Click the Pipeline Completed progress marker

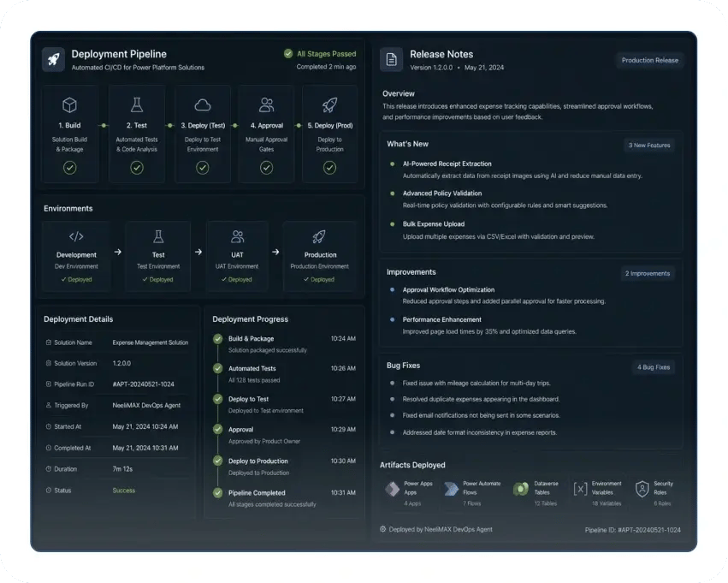pyautogui.click(x=218, y=493)
